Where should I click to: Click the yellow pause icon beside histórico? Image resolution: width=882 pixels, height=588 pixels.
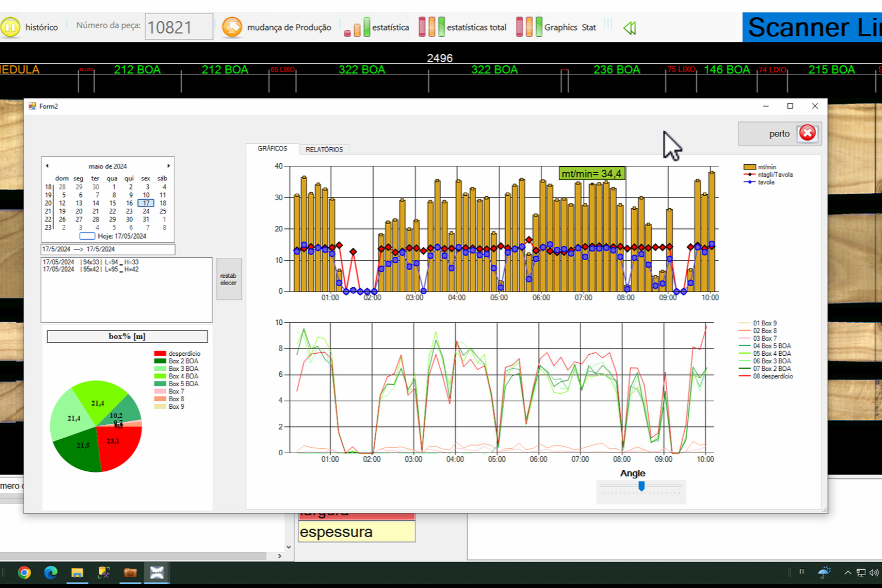[x=10, y=27]
